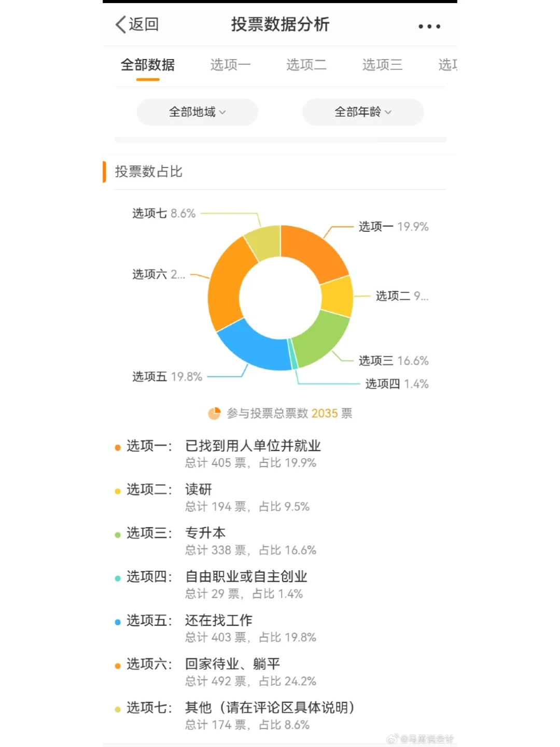Click the teal dot beside 选项四
The height and width of the screenshot is (747, 560).
coord(118,578)
